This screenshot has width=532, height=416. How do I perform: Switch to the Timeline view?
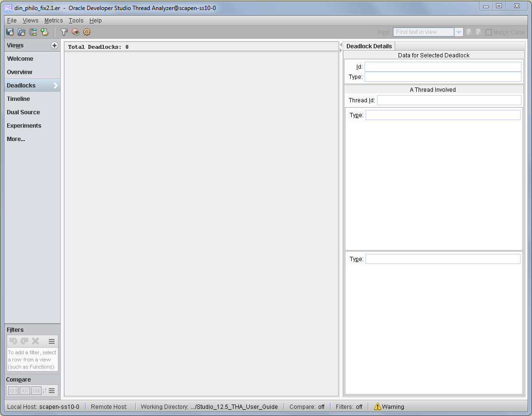(32, 99)
